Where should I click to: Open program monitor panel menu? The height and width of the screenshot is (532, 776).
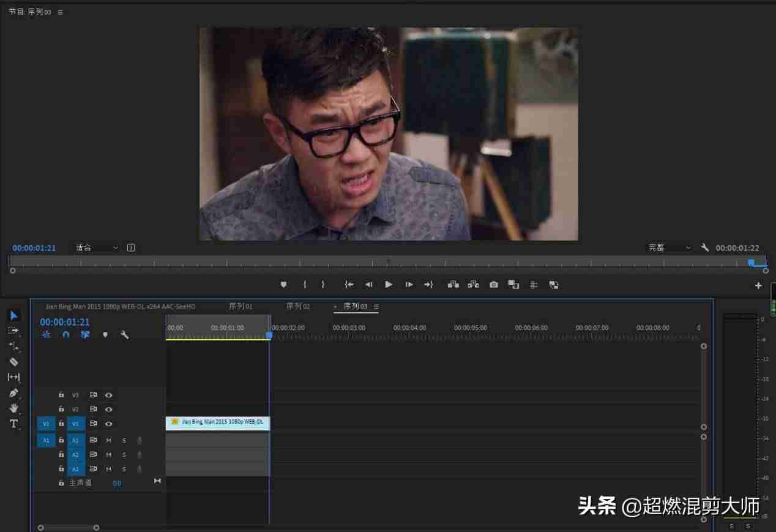click(x=60, y=12)
